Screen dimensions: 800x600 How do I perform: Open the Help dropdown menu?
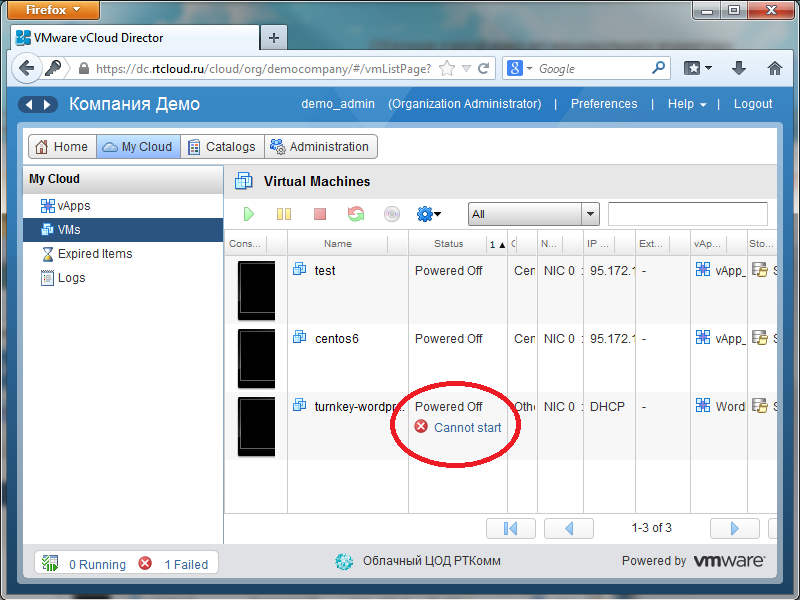[x=687, y=104]
